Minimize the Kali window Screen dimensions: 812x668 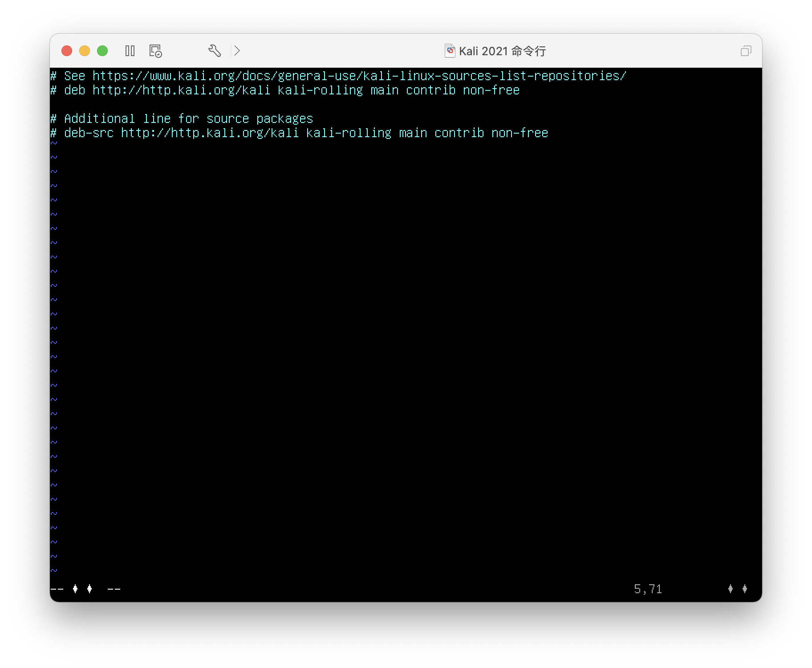[x=85, y=51]
